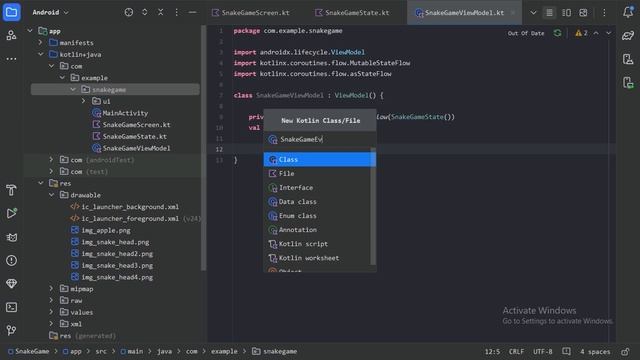Choose Class in New Kotlin popup
The image size is (640, 360).
pos(319,159)
